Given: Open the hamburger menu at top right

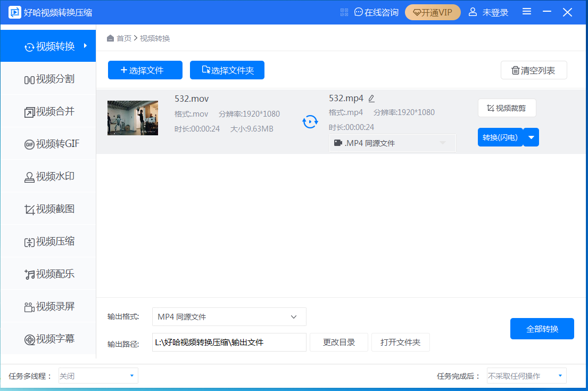Looking at the screenshot, I should (526, 11).
